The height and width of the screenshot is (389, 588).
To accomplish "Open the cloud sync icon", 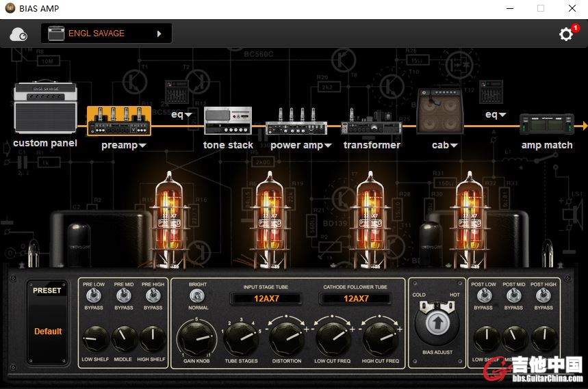I will (18, 34).
